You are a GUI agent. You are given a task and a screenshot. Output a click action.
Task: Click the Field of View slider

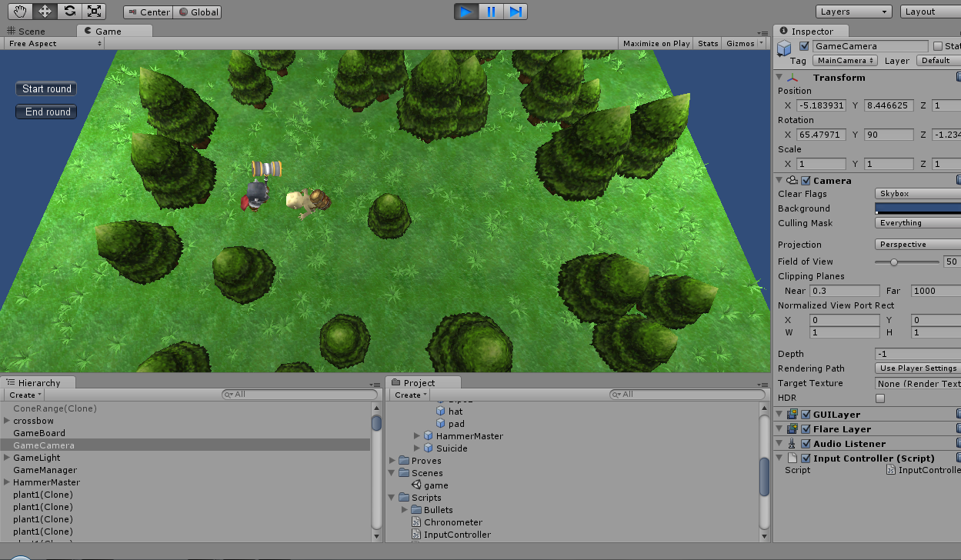[x=906, y=262]
